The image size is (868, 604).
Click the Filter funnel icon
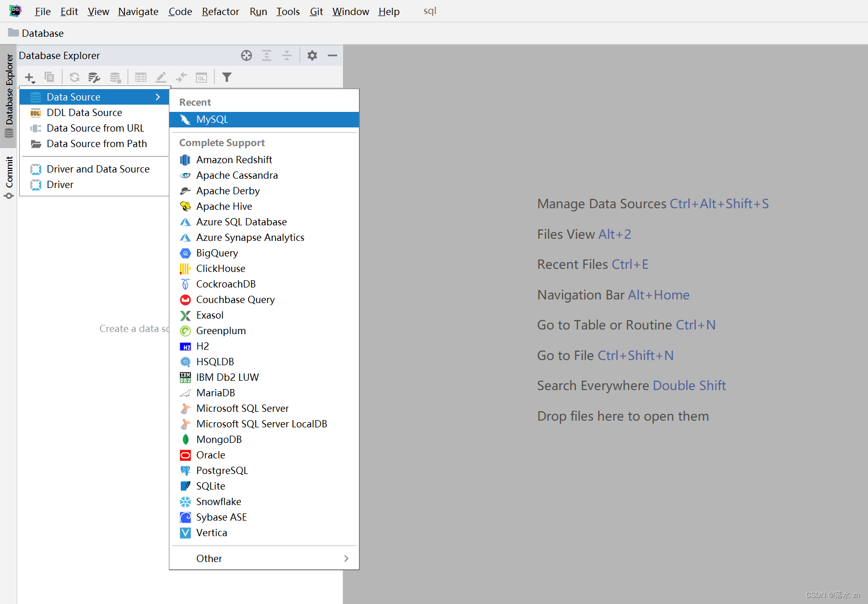227,77
